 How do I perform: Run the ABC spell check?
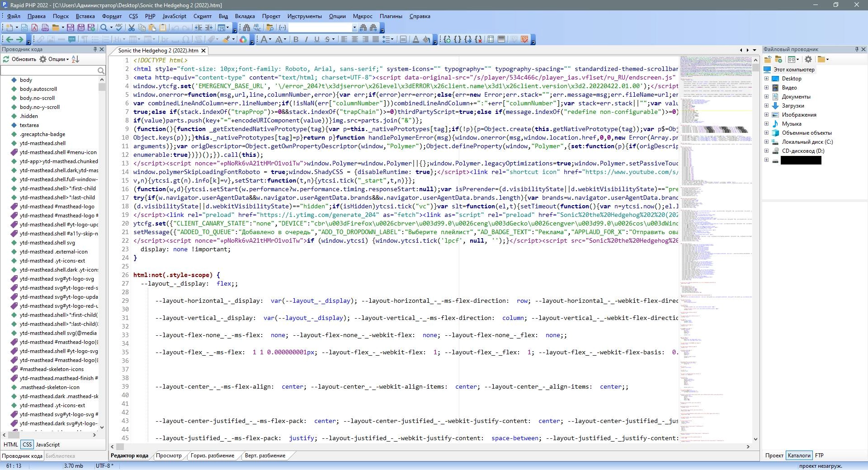pyautogui.click(x=118, y=28)
